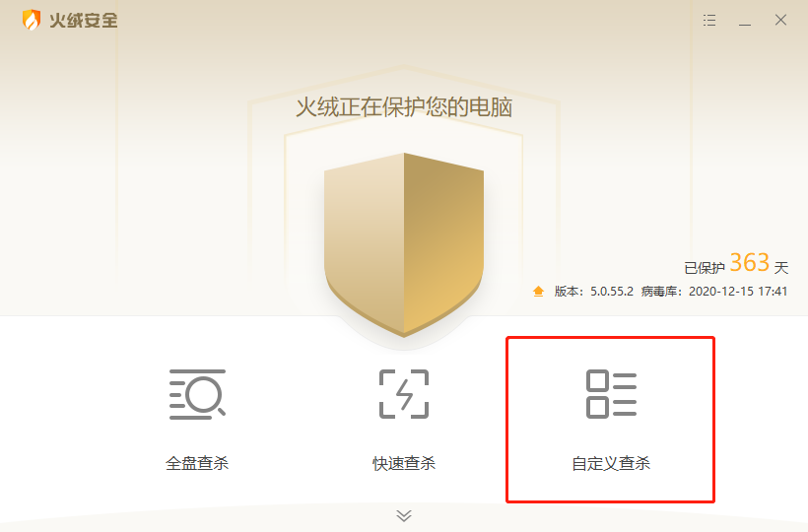Click the virus database date 2020-12-15 17:41
808x532 pixels.
click(x=738, y=292)
